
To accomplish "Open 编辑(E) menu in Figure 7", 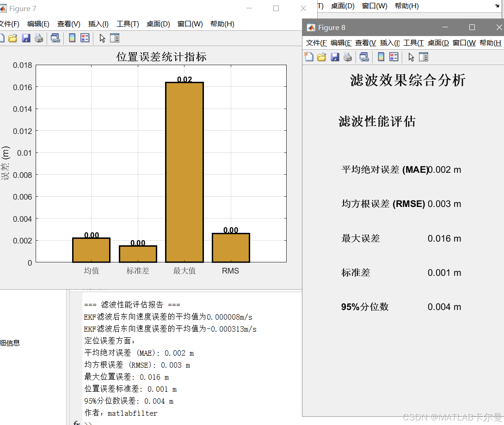I will [38, 24].
